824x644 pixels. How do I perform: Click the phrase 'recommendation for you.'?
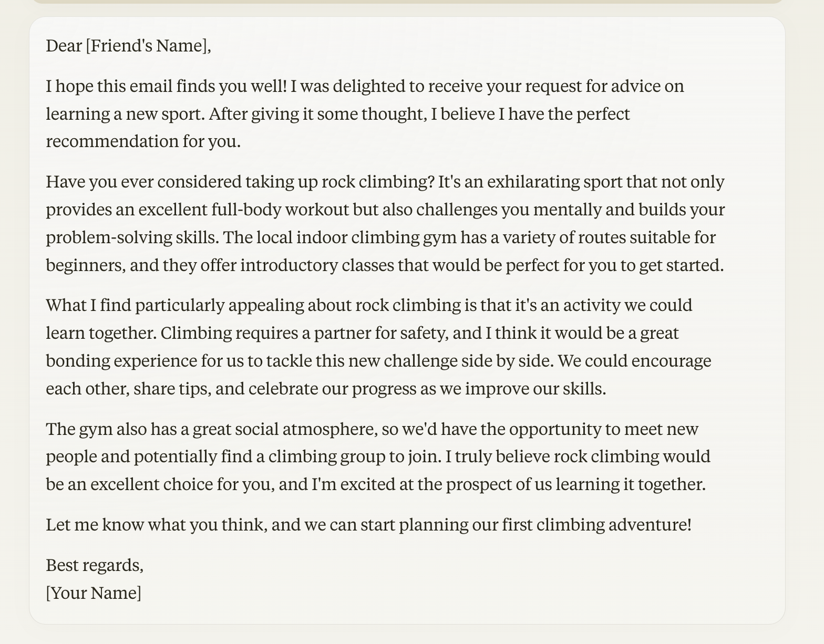tap(143, 142)
